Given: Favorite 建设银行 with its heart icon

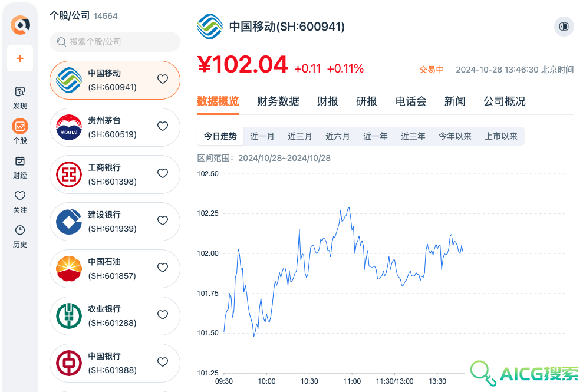Looking at the screenshot, I should pos(163,220).
